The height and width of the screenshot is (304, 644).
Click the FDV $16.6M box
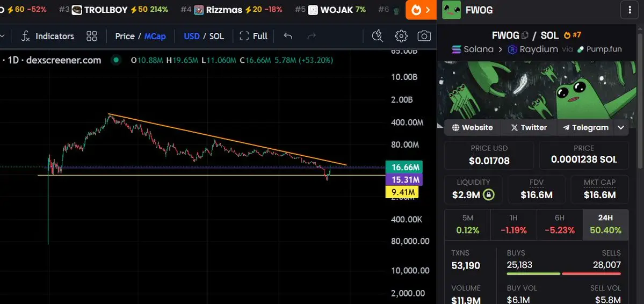coord(537,190)
